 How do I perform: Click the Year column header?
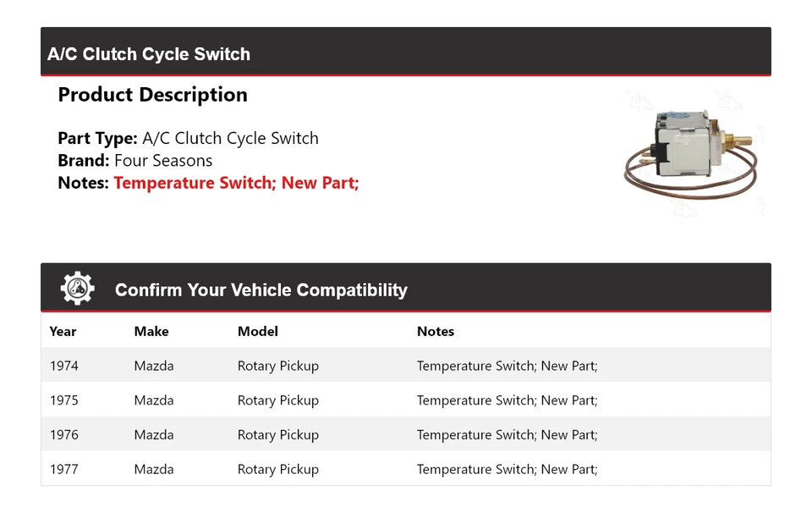click(63, 332)
